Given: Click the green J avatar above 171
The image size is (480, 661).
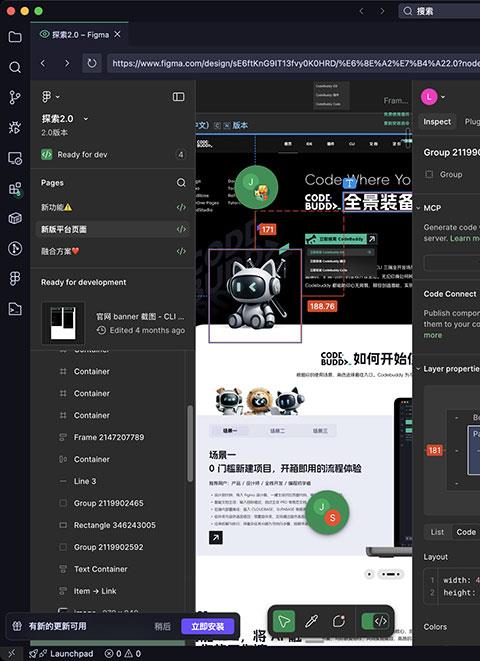Looking at the screenshot, I should [256, 187].
